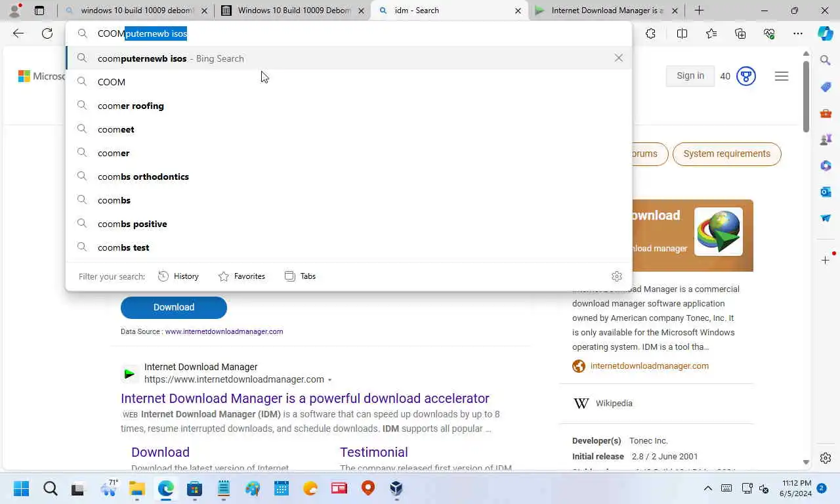This screenshot has width=840, height=504.
Task: Open internetdownloadmanager.com link in info panel
Action: tap(650, 366)
